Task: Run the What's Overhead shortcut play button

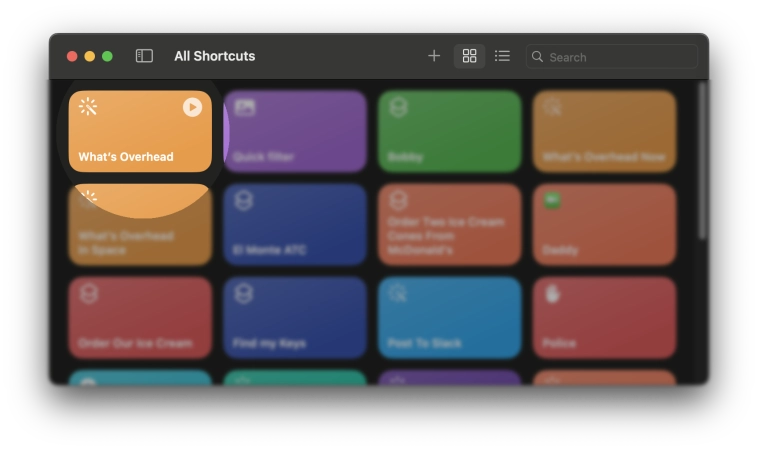Action: pos(192,107)
